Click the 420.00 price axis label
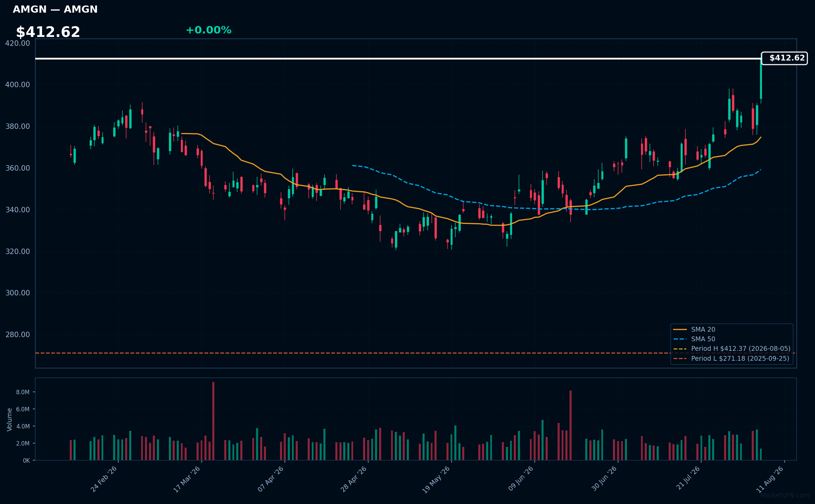The height and width of the screenshot is (504, 815). point(18,43)
